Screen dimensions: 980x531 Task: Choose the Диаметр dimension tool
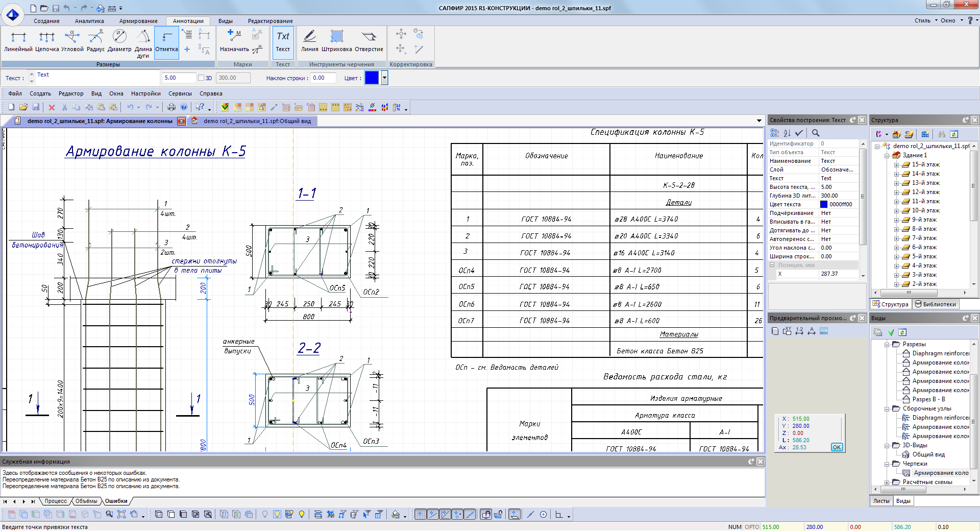pos(119,41)
